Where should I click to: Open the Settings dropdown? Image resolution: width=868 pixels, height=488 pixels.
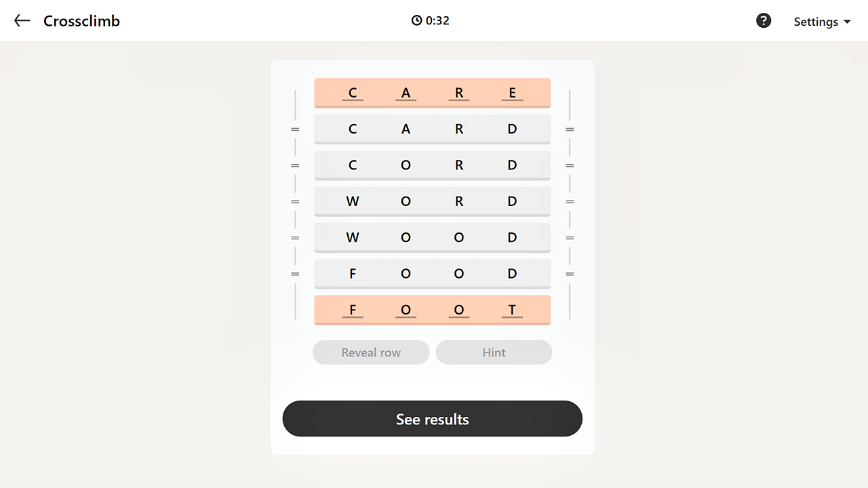[x=822, y=22]
